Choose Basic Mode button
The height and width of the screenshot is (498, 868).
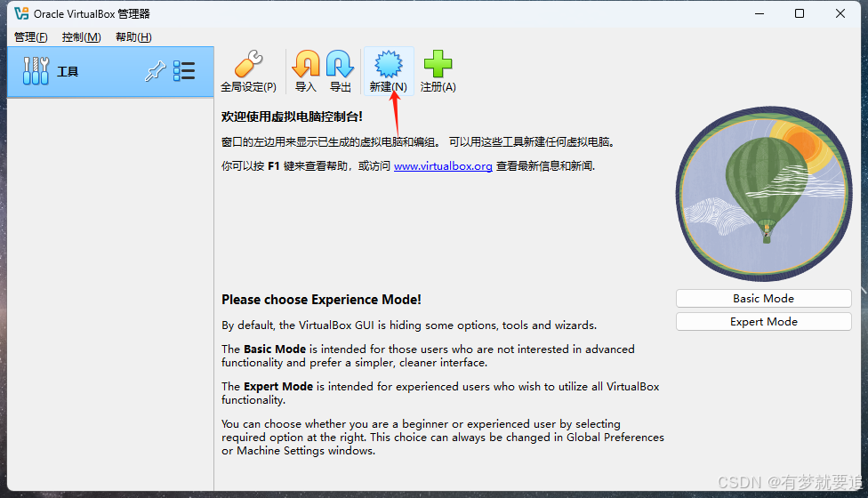763,298
